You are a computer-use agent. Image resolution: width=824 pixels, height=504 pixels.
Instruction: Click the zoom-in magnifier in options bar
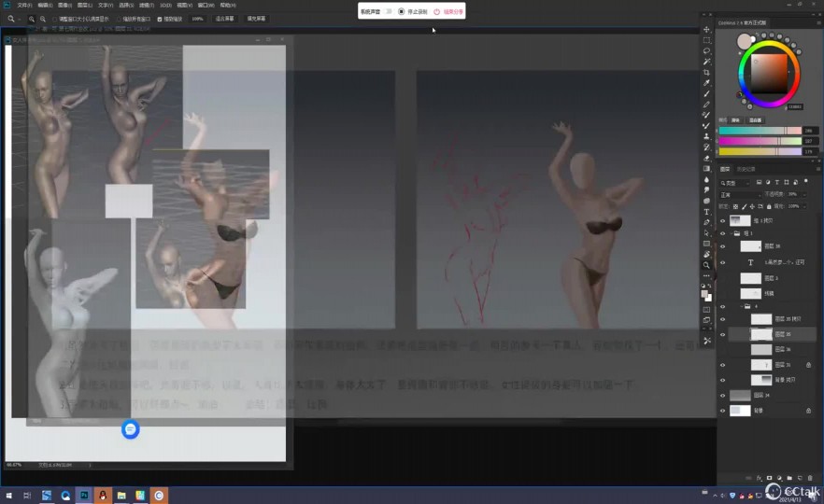point(32,19)
